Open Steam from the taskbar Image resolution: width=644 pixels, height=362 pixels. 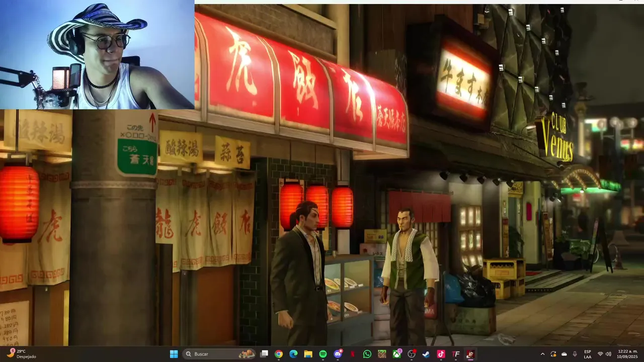pyautogui.click(x=426, y=354)
